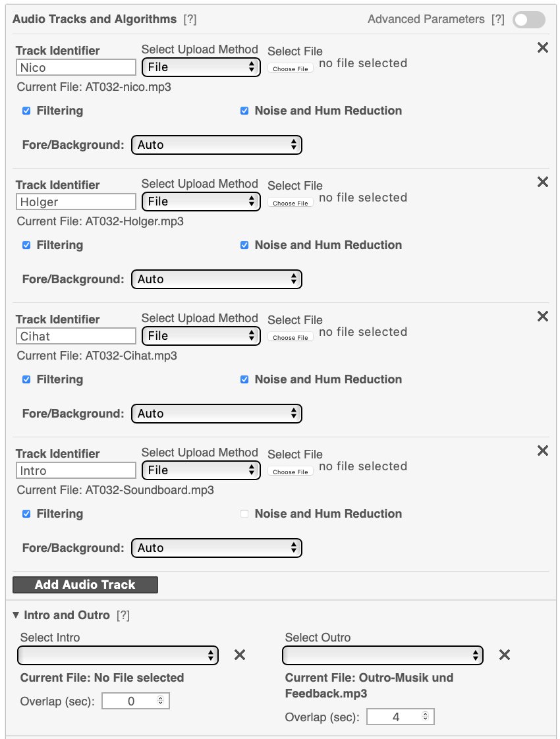Open upload method dropdown for Nico track
Viewport: 560px width, 739px height.
tap(201, 67)
